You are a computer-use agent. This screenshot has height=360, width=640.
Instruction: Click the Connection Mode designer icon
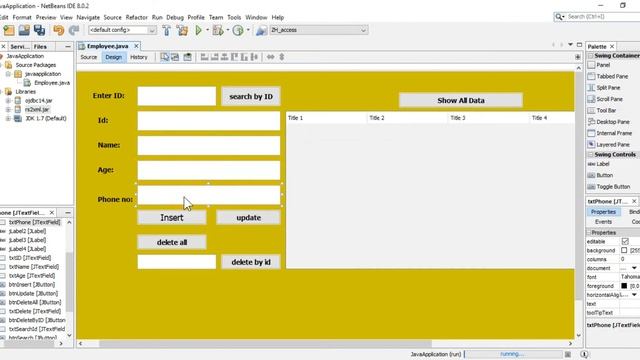coord(175,57)
